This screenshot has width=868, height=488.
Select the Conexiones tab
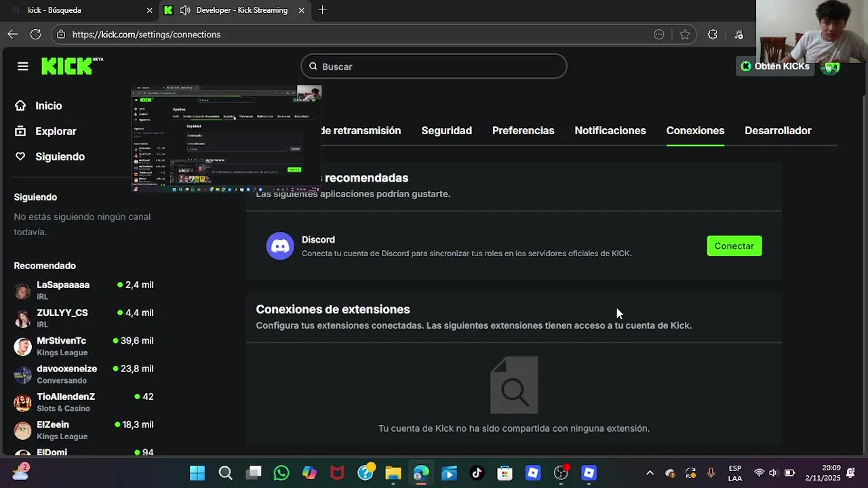point(695,131)
